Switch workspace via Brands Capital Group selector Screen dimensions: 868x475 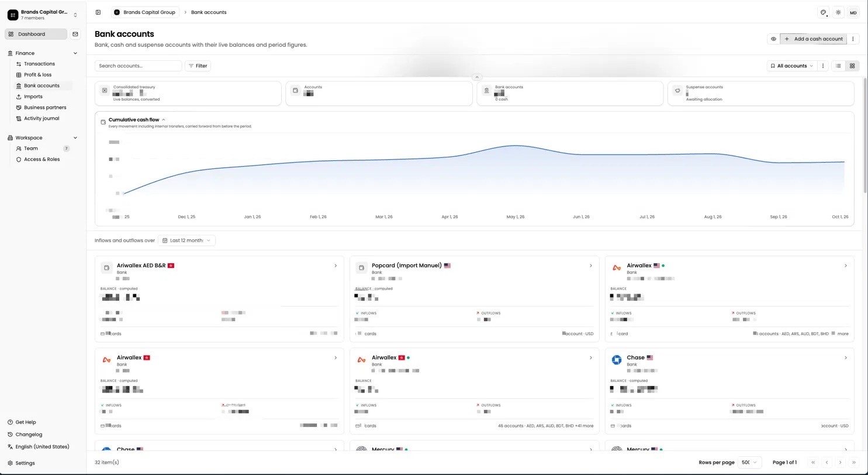tap(42, 15)
